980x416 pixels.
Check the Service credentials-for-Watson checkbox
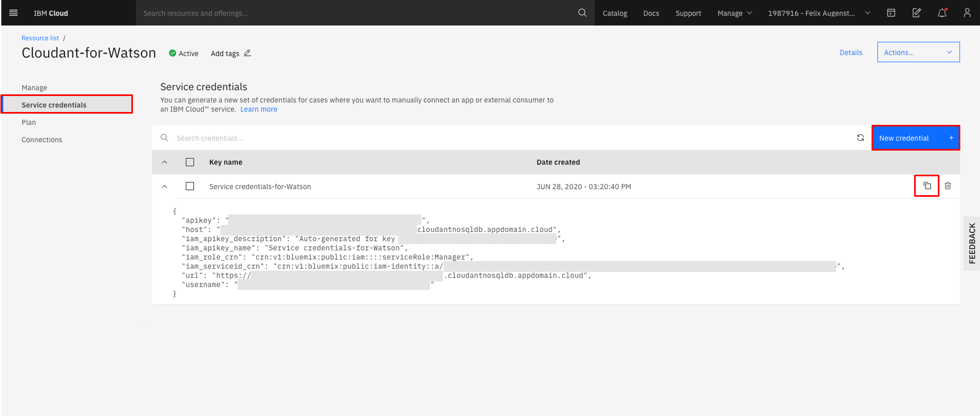(x=190, y=186)
